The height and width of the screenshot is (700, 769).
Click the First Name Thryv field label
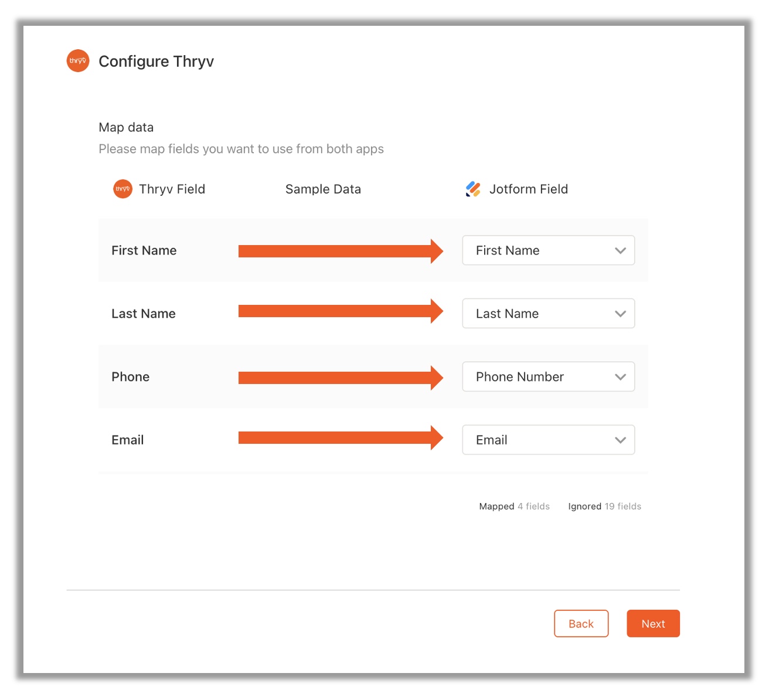coord(144,250)
